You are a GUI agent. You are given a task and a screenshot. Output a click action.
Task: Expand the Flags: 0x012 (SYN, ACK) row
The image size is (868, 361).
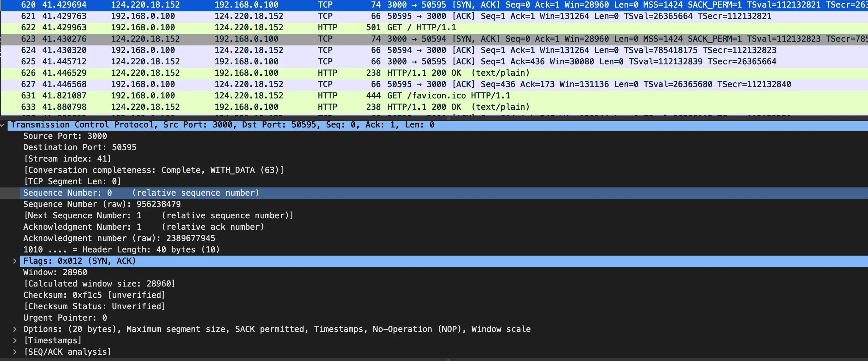[x=15, y=261]
